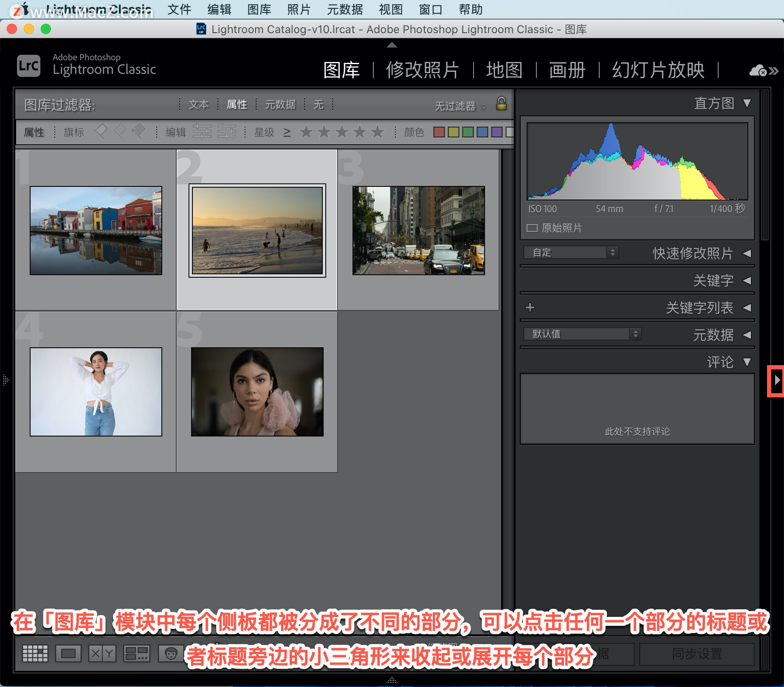Viewport: 784px width, 687px height.
Task: Filter by unflagged photos icon
Action: click(x=120, y=131)
